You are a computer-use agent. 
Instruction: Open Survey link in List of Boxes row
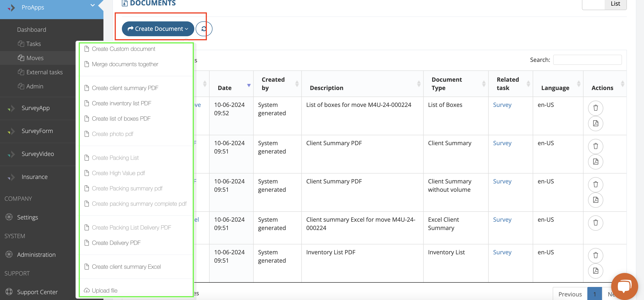click(502, 105)
